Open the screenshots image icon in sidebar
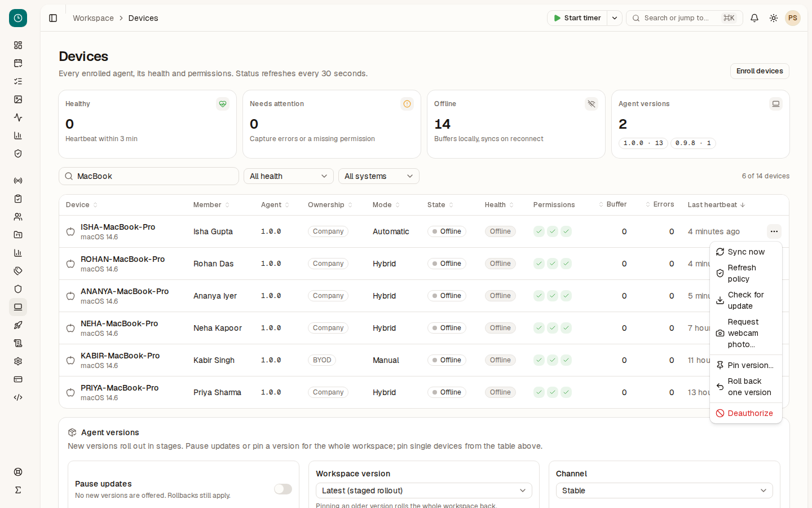 (x=18, y=99)
